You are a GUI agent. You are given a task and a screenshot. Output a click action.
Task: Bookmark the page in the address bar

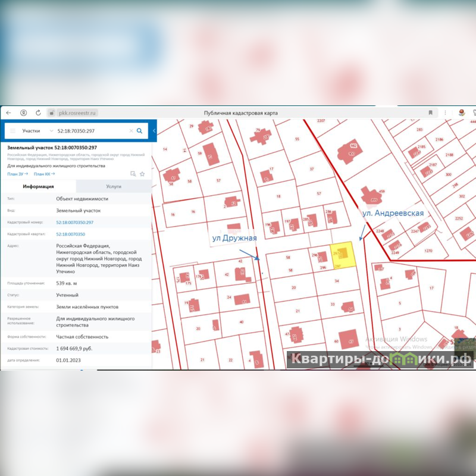click(430, 112)
